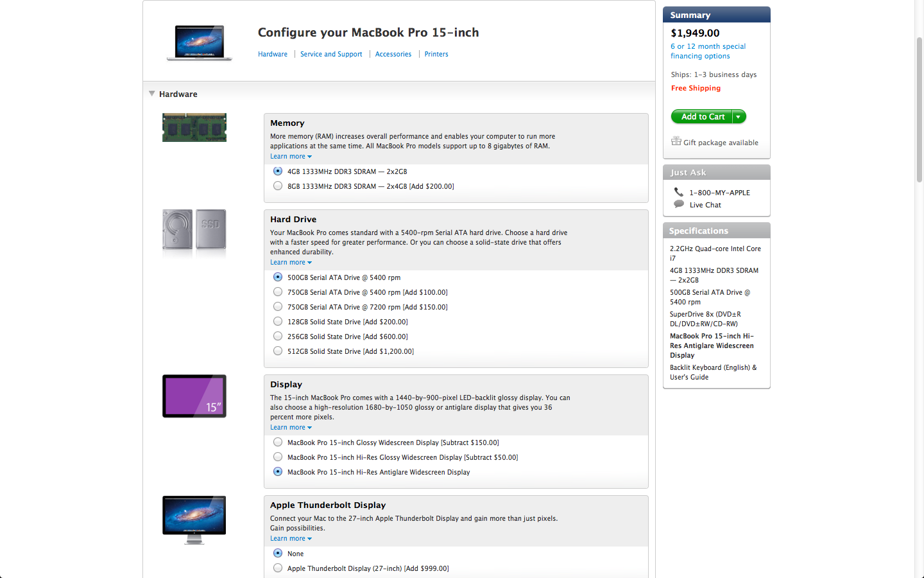Choose Apple Thunderbolt Display 27-inch option

point(278,568)
